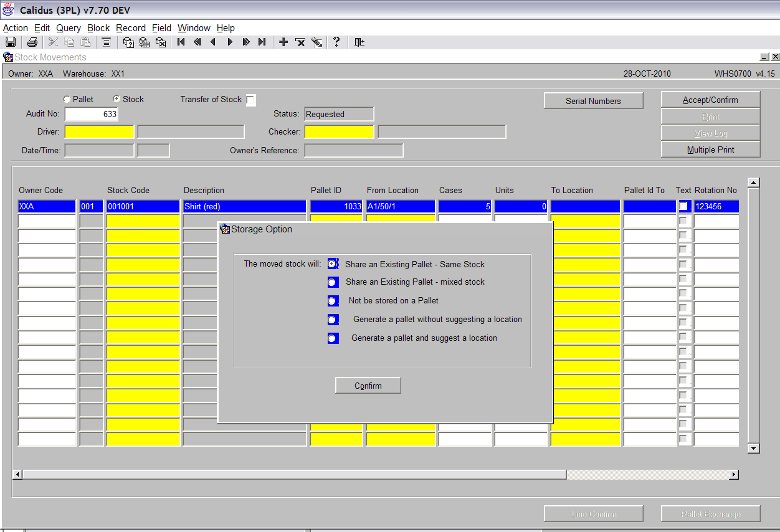The image size is (780, 532).
Task: Click the Rotation No cell '123456'
Action: (x=716, y=206)
